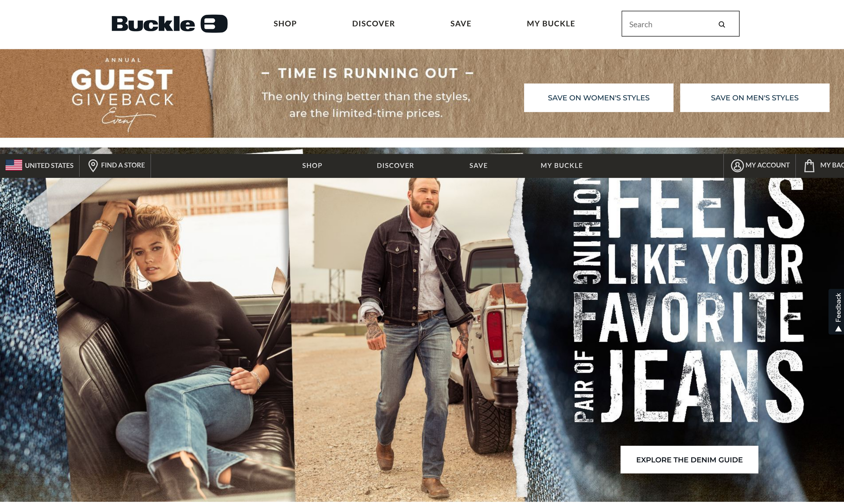Click the Feedback tab arrow
The height and width of the screenshot is (504, 844).
(838, 329)
